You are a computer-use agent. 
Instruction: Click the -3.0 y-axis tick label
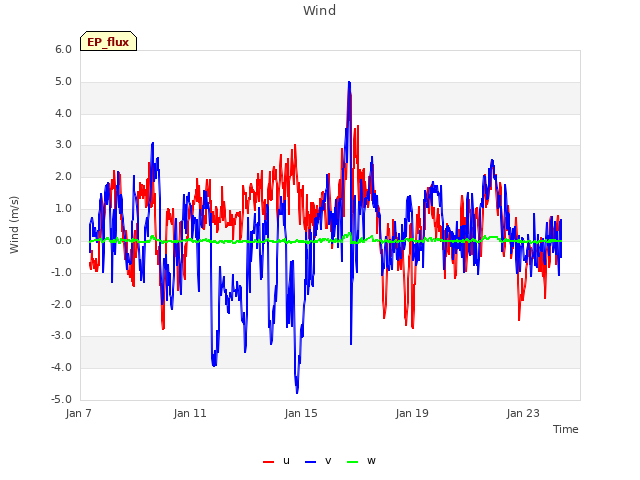[x=61, y=336]
